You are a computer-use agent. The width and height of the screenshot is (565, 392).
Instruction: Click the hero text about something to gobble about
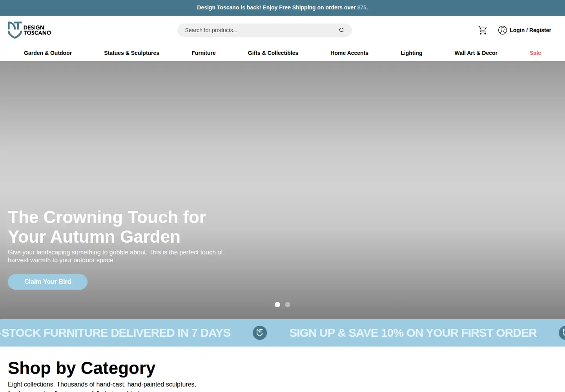point(115,256)
